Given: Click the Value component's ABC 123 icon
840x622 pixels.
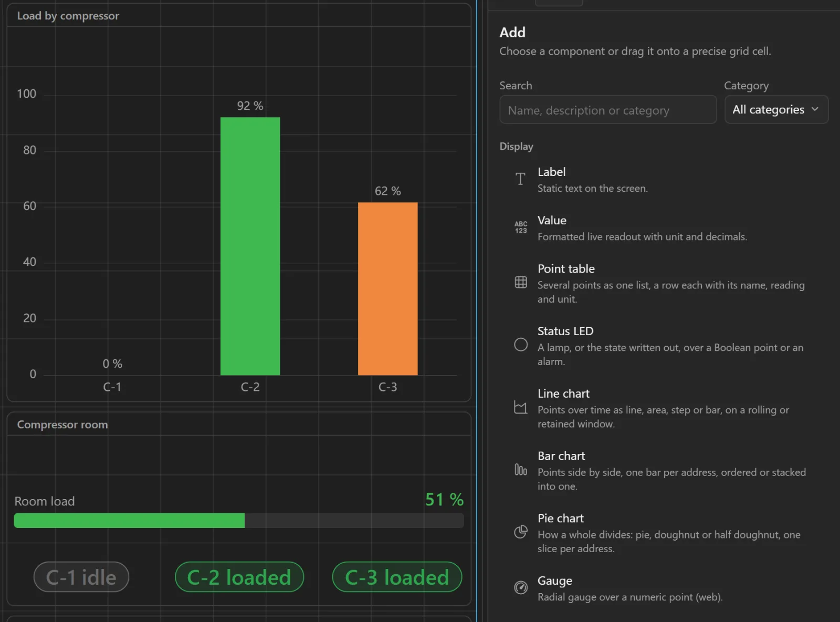Looking at the screenshot, I should (x=520, y=227).
